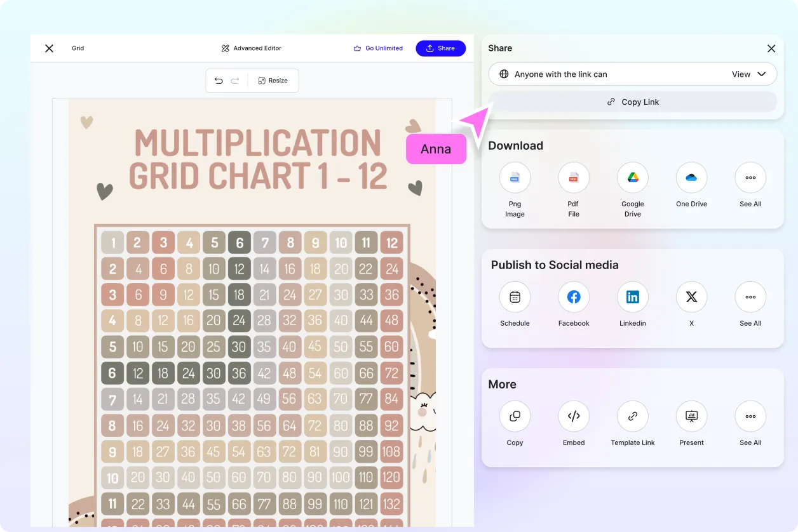The height and width of the screenshot is (532, 798).
Task: Get the Template Link
Action: [633, 416]
